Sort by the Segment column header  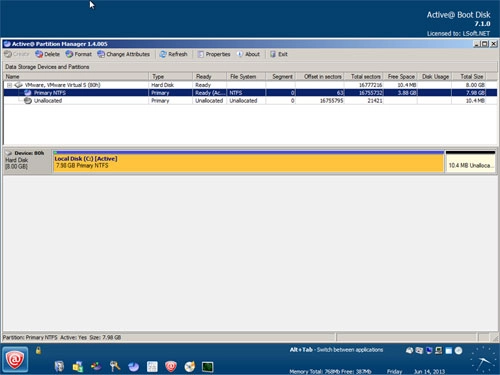tap(281, 76)
